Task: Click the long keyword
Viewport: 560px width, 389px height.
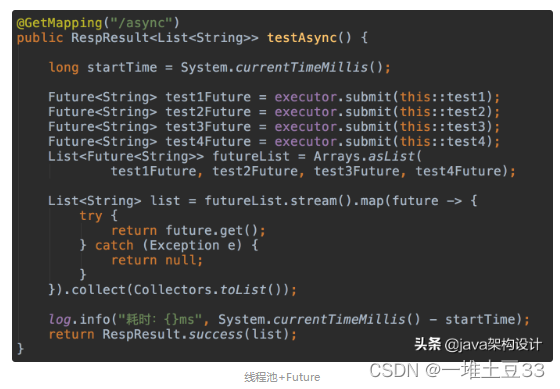Action: (64, 67)
